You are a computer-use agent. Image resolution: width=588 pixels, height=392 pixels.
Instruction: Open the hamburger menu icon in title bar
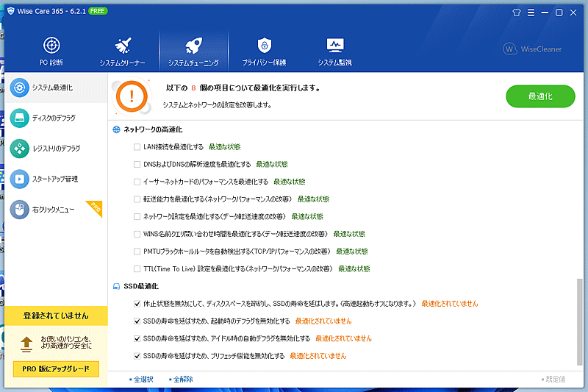[x=531, y=13]
